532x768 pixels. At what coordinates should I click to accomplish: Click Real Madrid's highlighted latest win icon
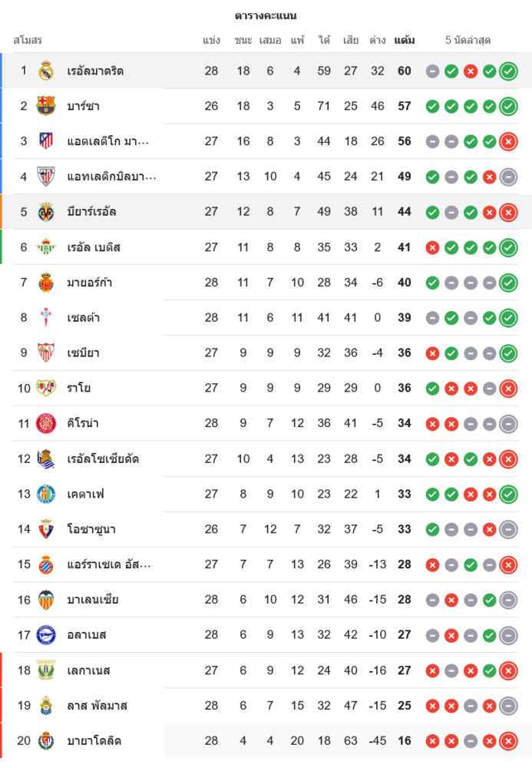(x=507, y=71)
